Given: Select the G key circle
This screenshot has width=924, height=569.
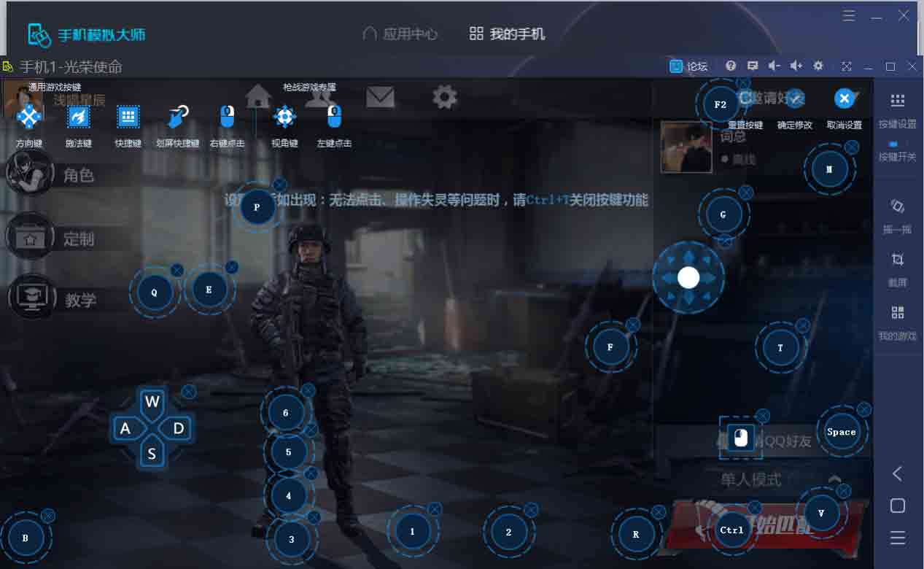Looking at the screenshot, I should point(723,214).
